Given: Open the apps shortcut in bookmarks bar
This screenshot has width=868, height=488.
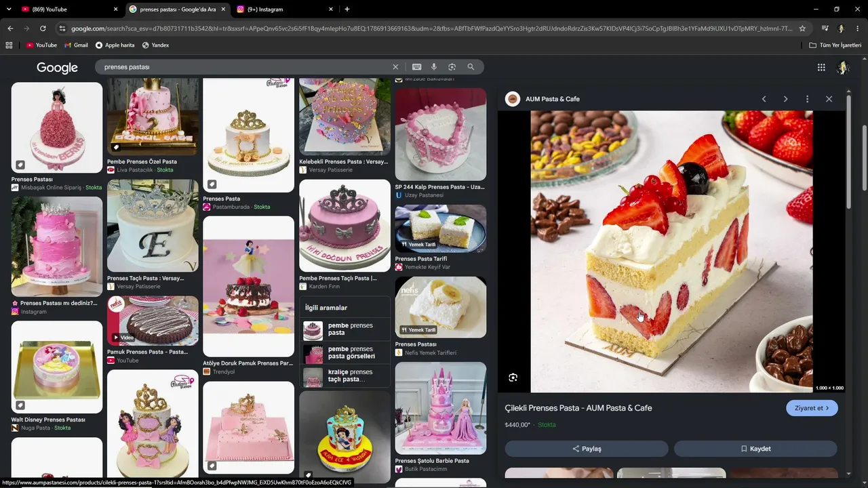Looking at the screenshot, I should click(x=9, y=45).
